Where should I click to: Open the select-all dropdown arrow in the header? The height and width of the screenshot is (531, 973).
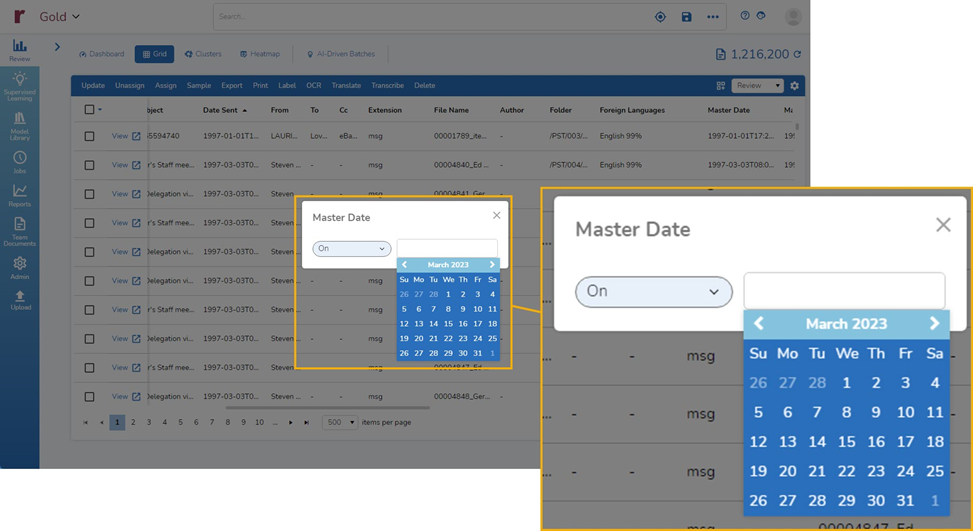(x=100, y=110)
